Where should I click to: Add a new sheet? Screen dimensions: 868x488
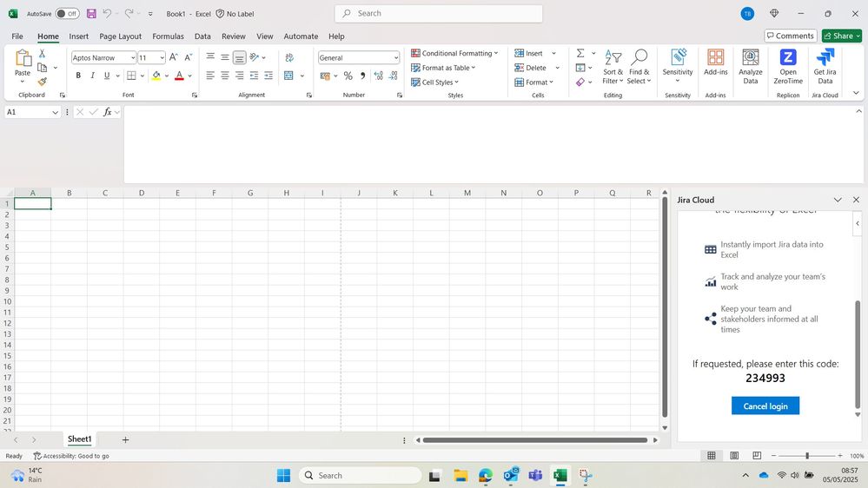tap(126, 440)
